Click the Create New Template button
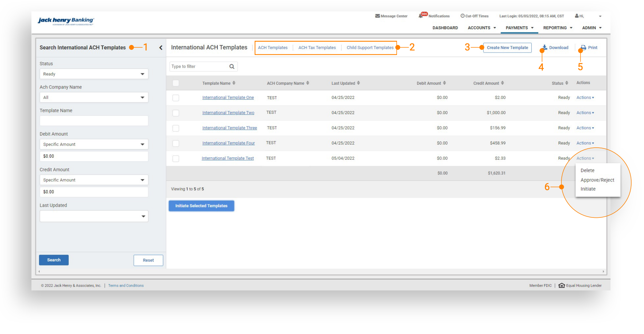The image size is (644, 334). point(507,48)
